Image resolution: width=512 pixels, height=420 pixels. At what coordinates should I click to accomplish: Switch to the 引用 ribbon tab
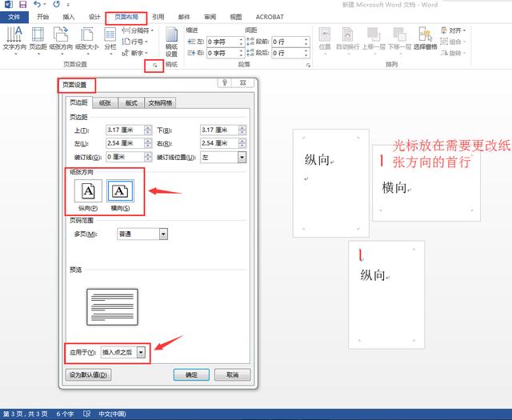click(158, 17)
